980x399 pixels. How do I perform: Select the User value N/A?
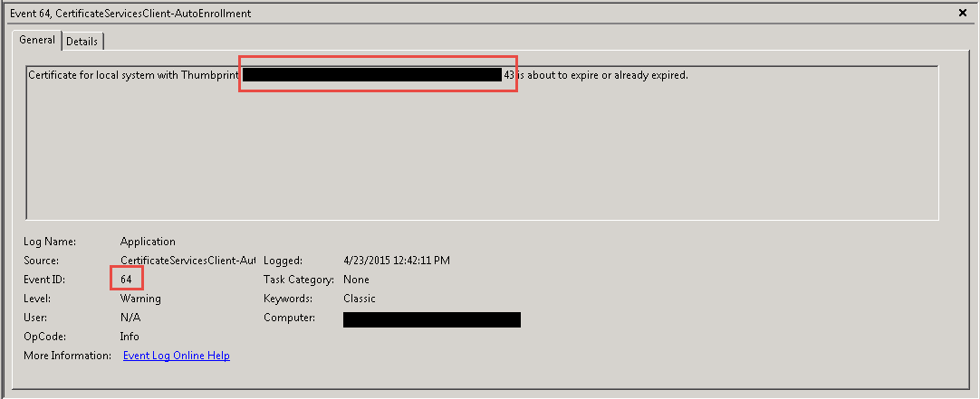(130, 318)
